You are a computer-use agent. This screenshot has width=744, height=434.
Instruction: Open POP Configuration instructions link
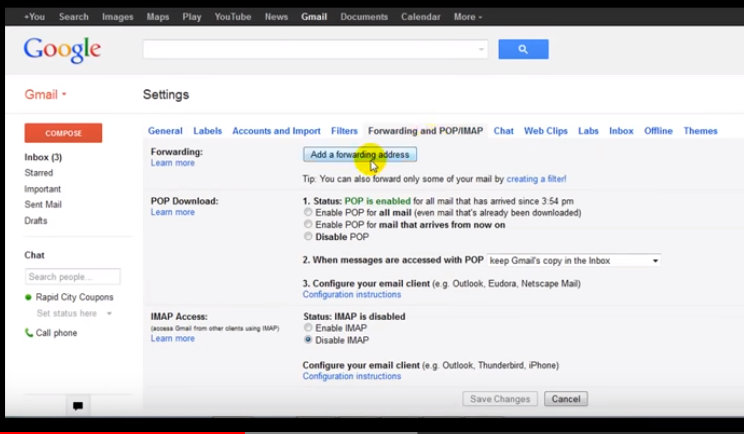[352, 295]
